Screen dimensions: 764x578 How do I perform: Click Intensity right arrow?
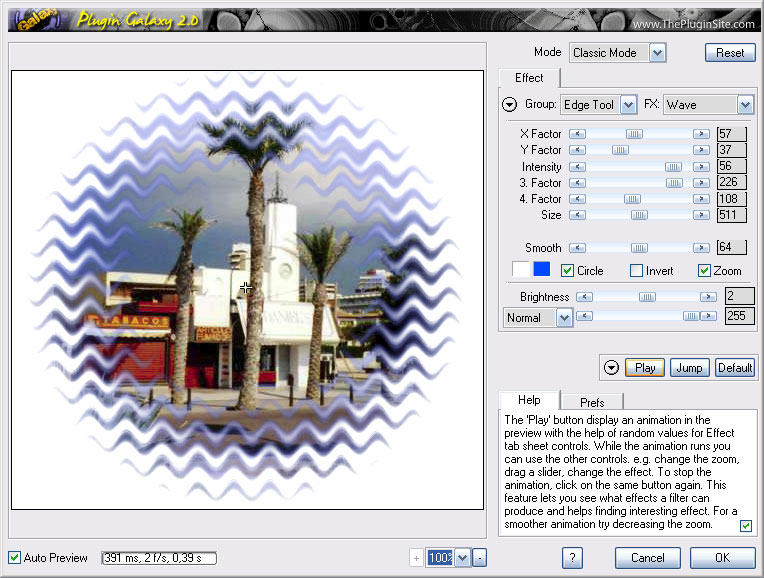701,167
